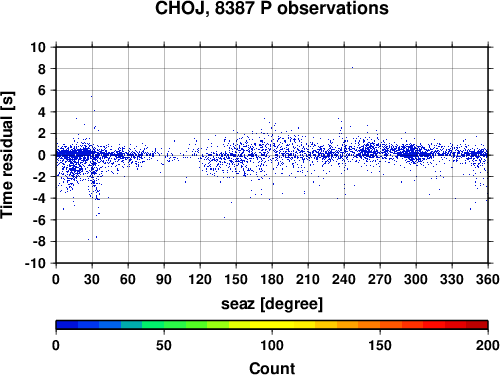This screenshot has height=375, width=500.
Task: Click the yellow section of the colorbar near 100
Action: (x=272, y=325)
